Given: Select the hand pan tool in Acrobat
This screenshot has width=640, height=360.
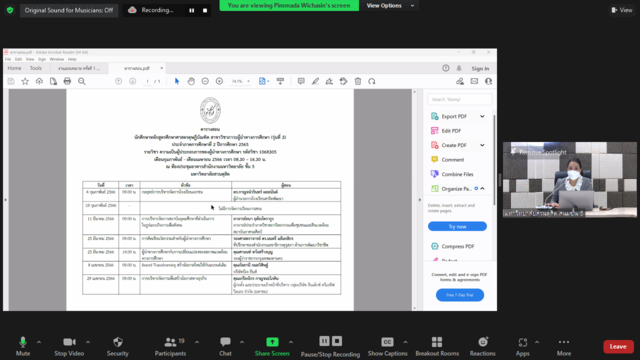Looking at the screenshot, I should click(191, 81).
